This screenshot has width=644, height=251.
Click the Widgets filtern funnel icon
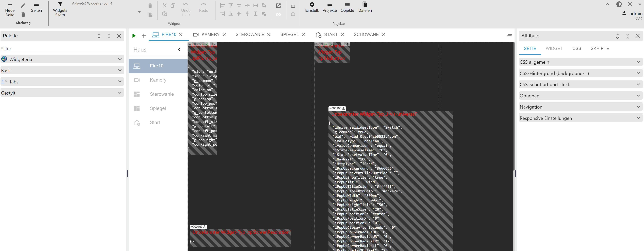click(60, 5)
